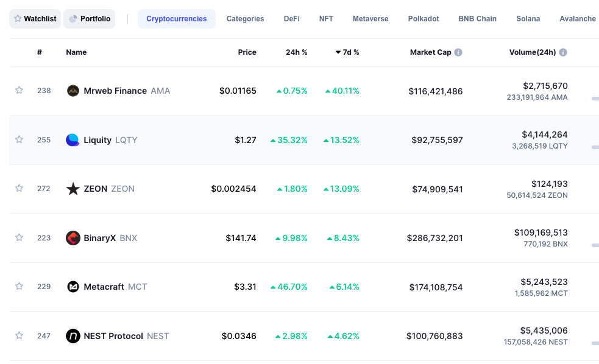This screenshot has height=364, width=599.
Task: Star Mrweb Finance to add to watchlist
Action: pos(19,90)
